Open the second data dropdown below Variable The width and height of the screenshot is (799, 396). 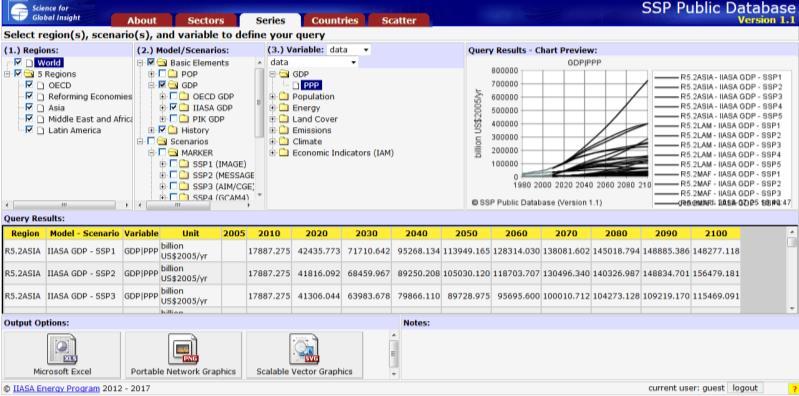(x=313, y=62)
